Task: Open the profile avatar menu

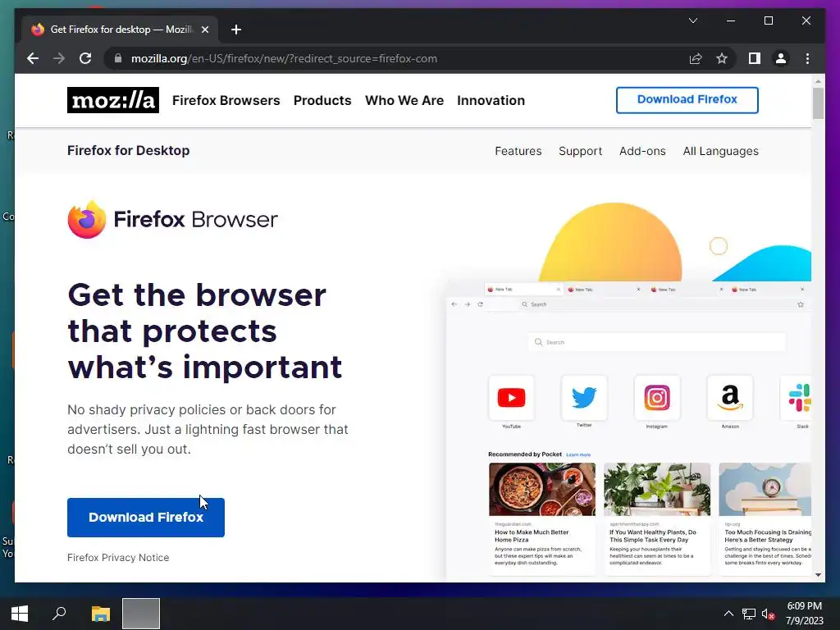Action: point(781,58)
